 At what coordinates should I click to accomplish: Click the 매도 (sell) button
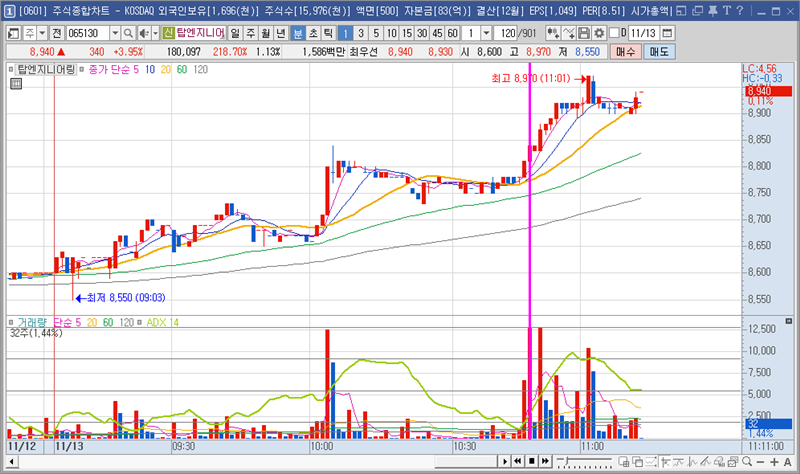click(x=661, y=51)
